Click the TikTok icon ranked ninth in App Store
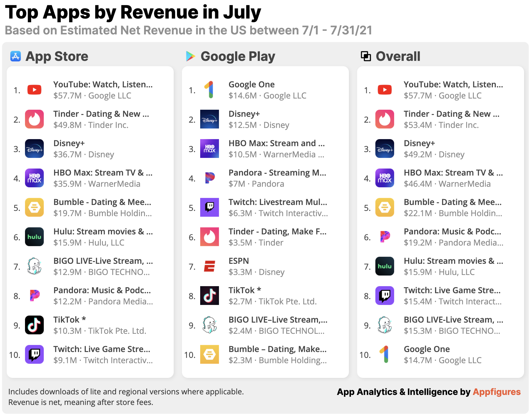532x417 pixels. [34, 325]
